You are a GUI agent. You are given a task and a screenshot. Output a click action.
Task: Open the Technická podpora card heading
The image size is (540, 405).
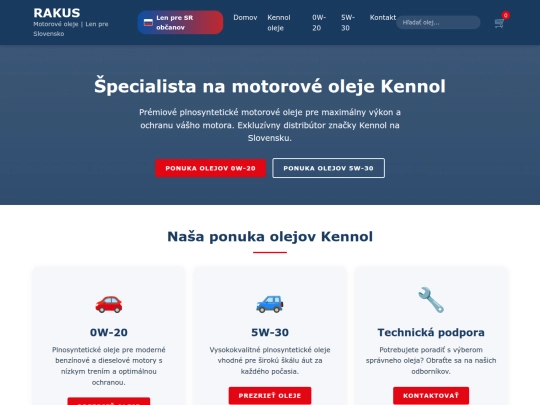point(431,332)
